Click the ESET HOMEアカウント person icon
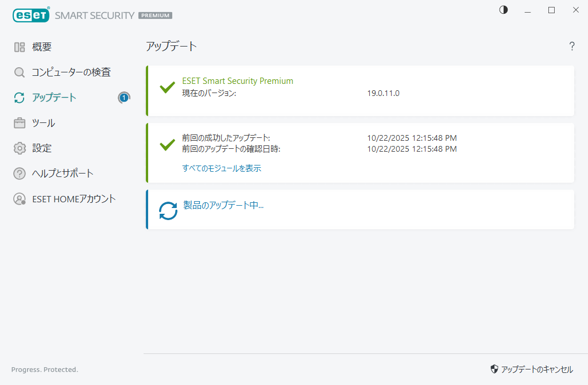The image size is (588, 385). coord(20,199)
